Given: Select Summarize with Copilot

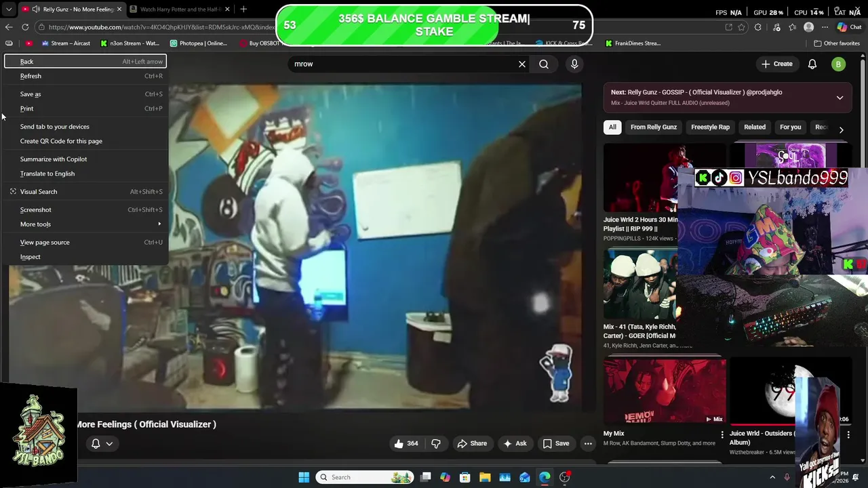Looking at the screenshot, I should (x=85, y=159).
